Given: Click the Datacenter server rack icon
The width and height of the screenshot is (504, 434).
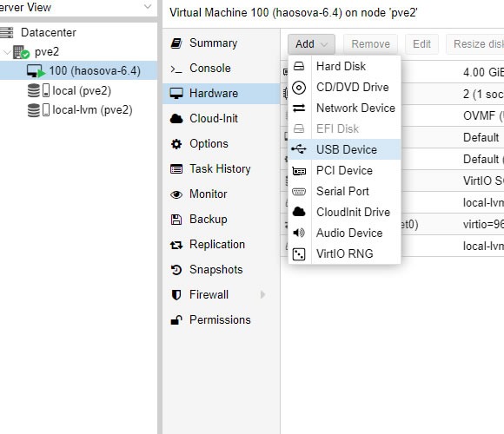Looking at the screenshot, I should click(x=7, y=32).
